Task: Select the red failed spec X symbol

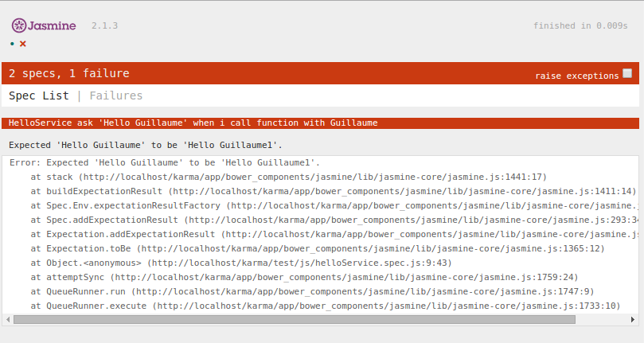Action: click(x=23, y=44)
